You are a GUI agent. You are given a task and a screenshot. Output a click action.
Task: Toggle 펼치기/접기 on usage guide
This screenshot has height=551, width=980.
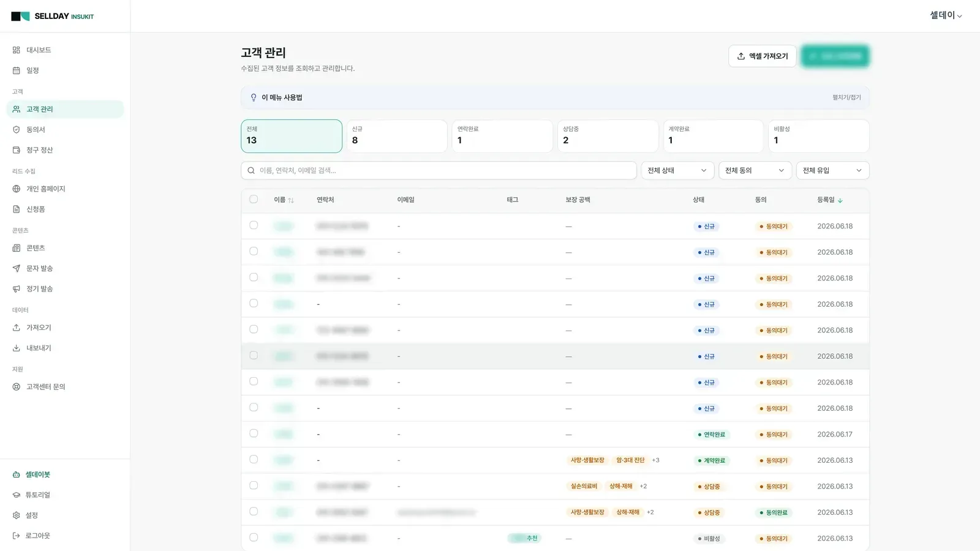[x=846, y=97]
